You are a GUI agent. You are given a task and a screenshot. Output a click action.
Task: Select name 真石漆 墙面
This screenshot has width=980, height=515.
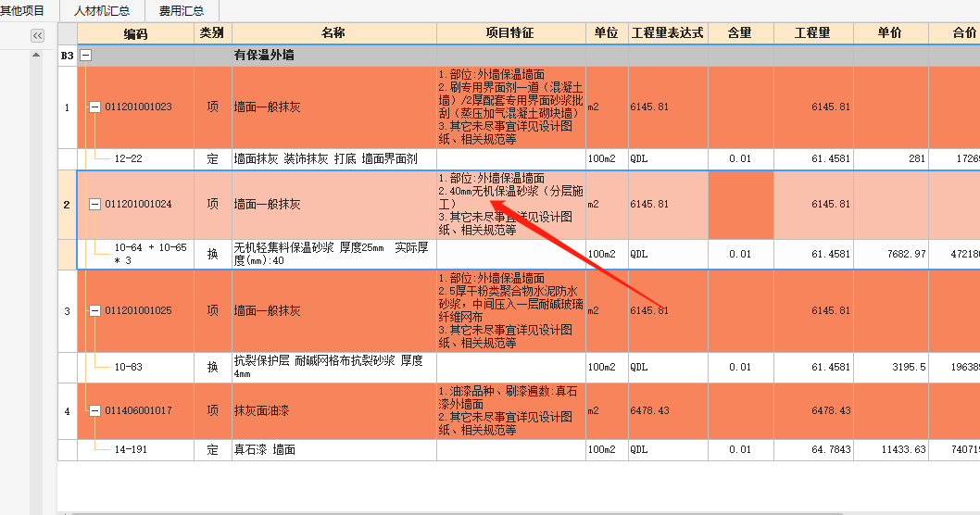click(264, 449)
